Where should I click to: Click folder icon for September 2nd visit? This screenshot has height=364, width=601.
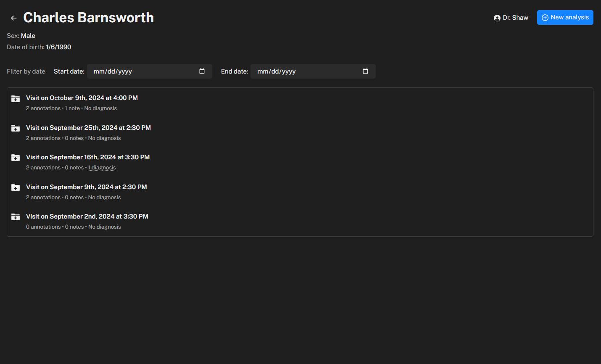coord(16,217)
